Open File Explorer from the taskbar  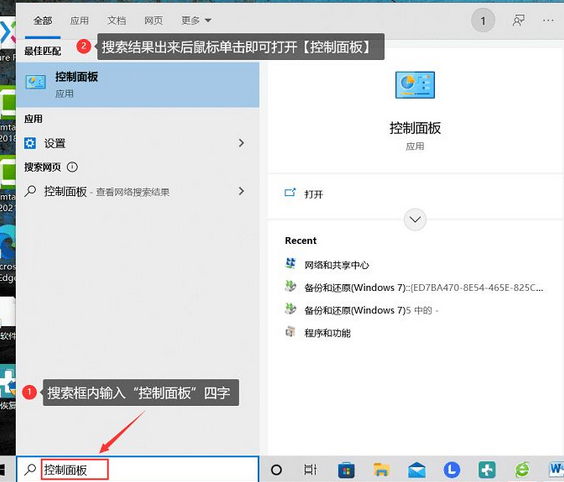381,470
